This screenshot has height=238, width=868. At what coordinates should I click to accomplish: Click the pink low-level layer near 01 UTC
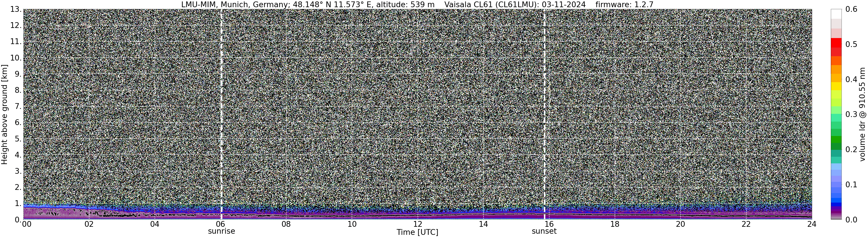[56, 213]
